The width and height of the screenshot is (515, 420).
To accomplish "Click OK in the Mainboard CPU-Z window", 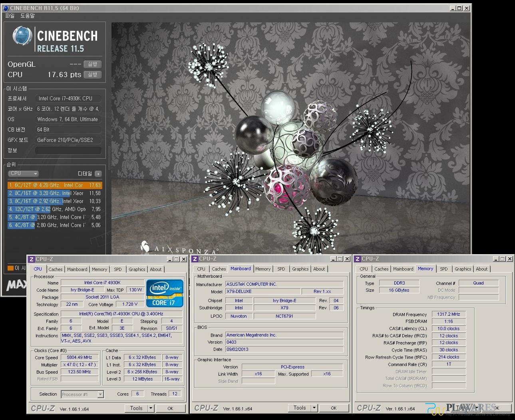I will (x=334, y=408).
